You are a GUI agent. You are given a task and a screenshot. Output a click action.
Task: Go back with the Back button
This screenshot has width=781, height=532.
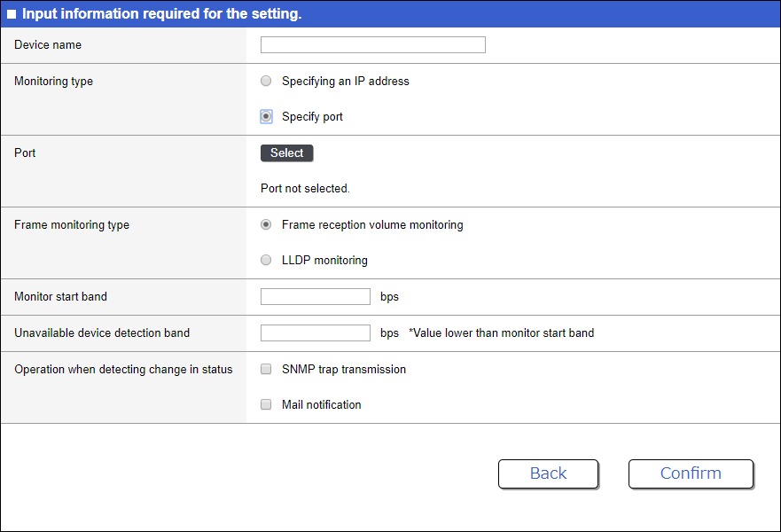point(548,473)
